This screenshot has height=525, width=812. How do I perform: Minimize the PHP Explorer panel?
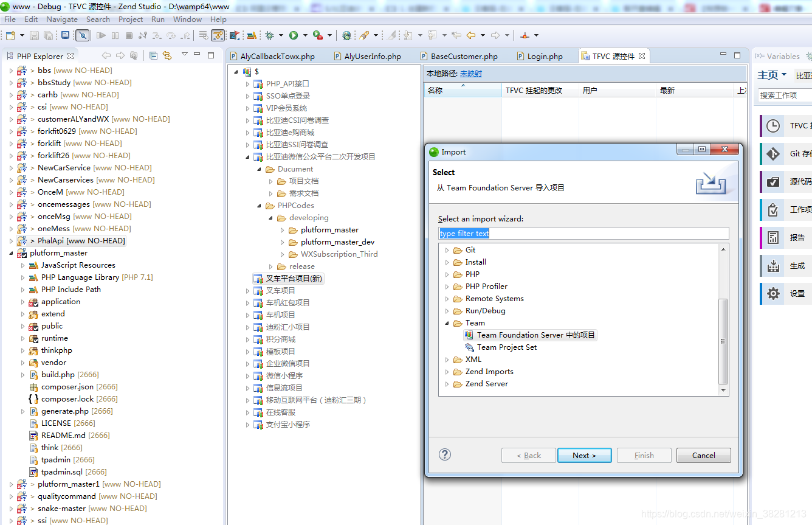[x=197, y=55]
